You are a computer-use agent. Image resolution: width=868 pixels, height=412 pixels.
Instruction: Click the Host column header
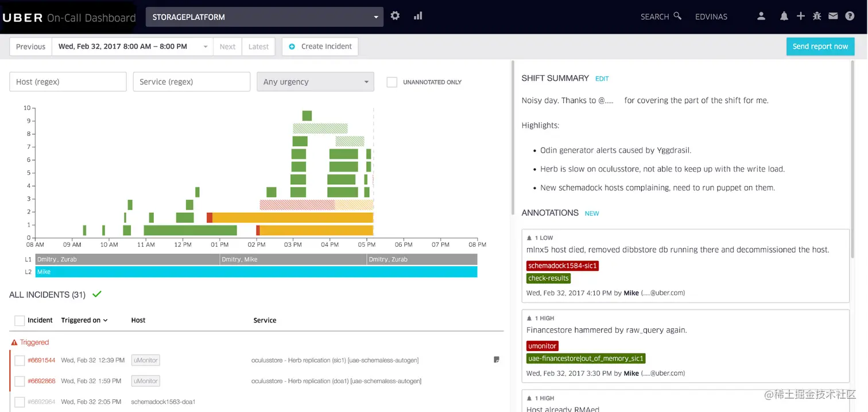[x=138, y=320]
